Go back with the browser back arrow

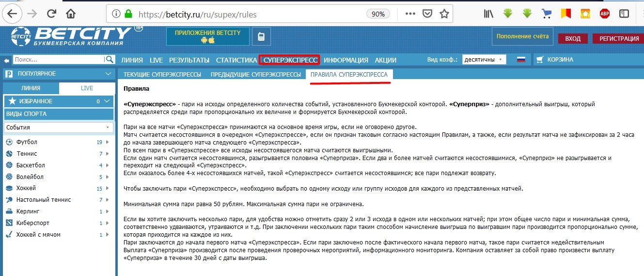pos(12,14)
